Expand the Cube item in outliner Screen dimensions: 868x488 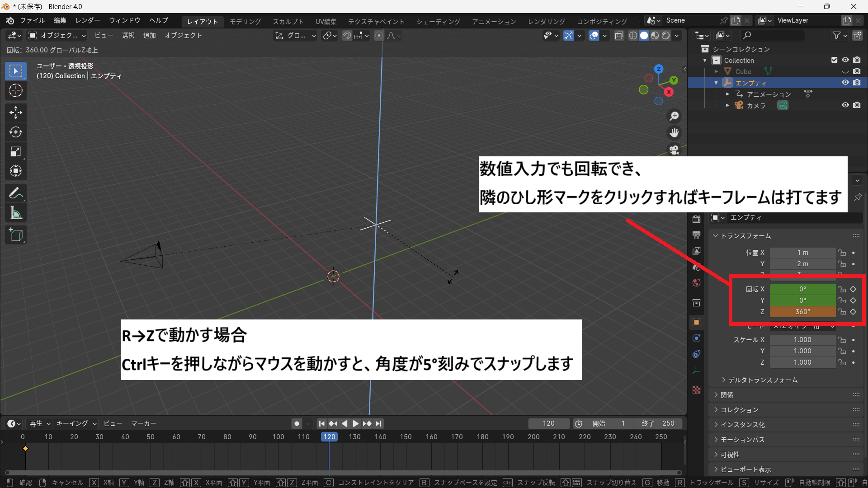[x=716, y=71]
